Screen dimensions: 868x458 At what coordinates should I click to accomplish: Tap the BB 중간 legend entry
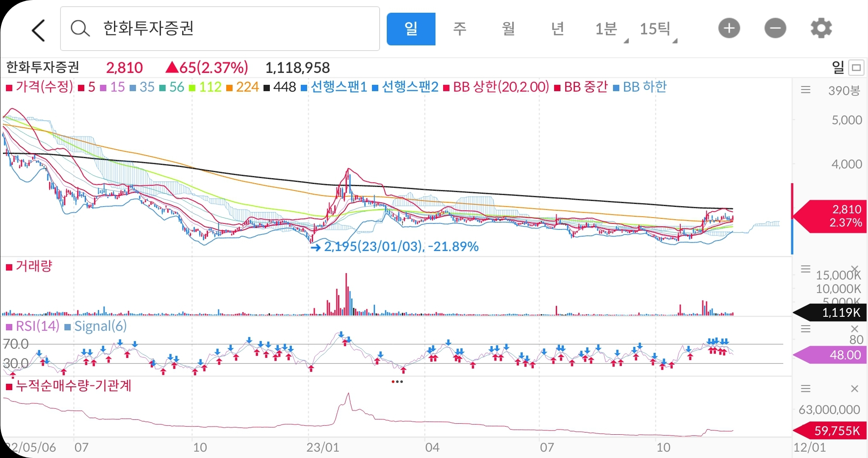pyautogui.click(x=581, y=87)
